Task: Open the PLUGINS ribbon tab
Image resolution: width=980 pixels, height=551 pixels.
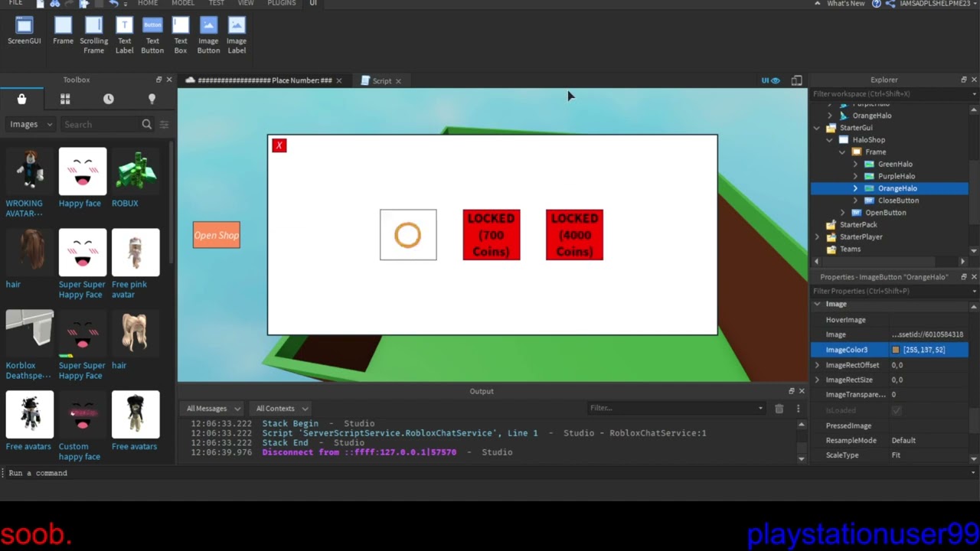Action: click(x=281, y=4)
